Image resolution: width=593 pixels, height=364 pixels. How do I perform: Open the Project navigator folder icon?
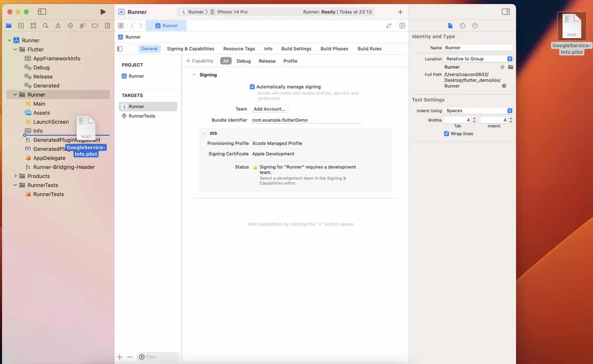click(x=9, y=25)
